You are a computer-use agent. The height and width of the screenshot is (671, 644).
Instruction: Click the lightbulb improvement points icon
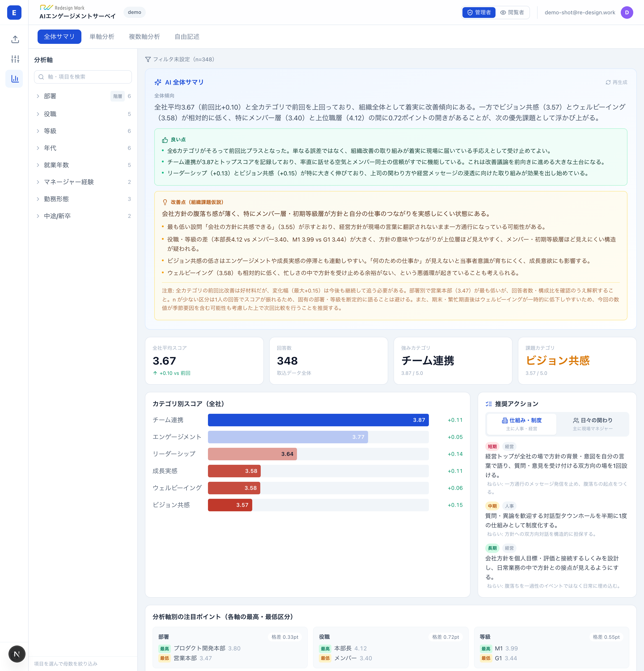click(x=165, y=202)
